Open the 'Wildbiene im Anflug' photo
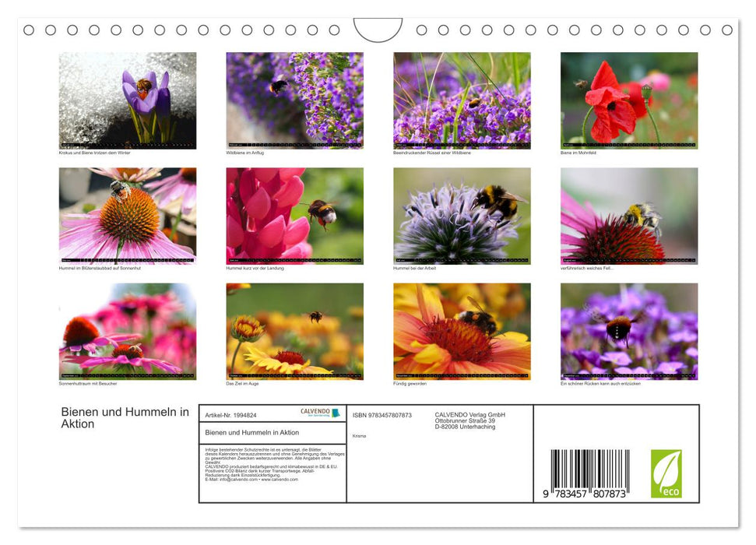The width and height of the screenshot is (756, 545). (x=294, y=100)
